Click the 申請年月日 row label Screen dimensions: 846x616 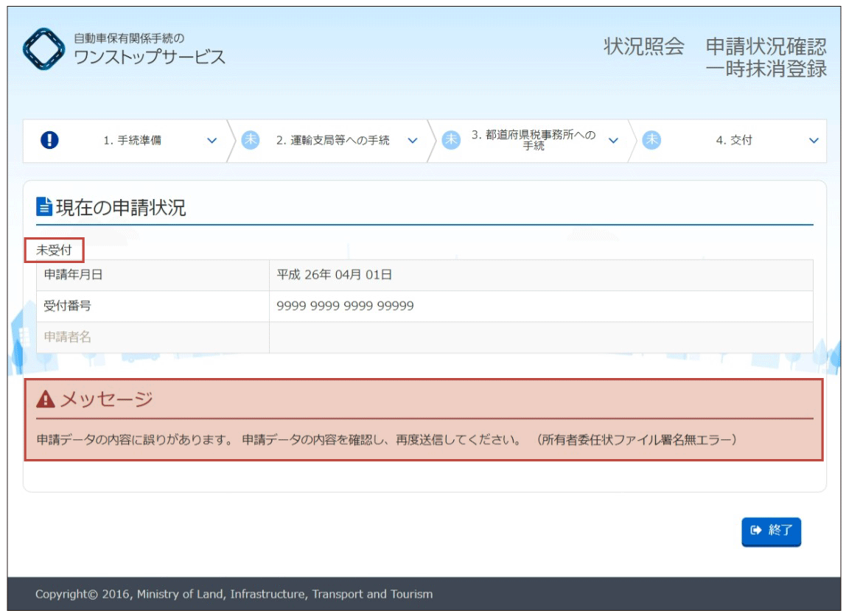coord(74,275)
